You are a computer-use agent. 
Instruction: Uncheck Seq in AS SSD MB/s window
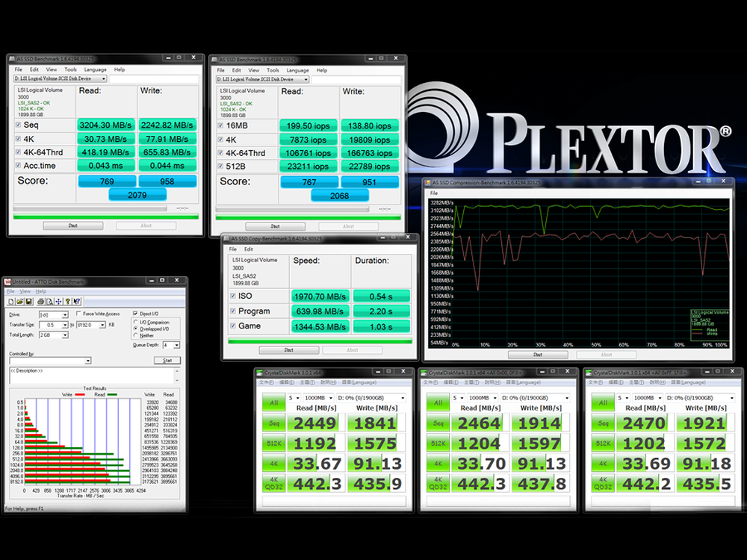click(x=18, y=125)
